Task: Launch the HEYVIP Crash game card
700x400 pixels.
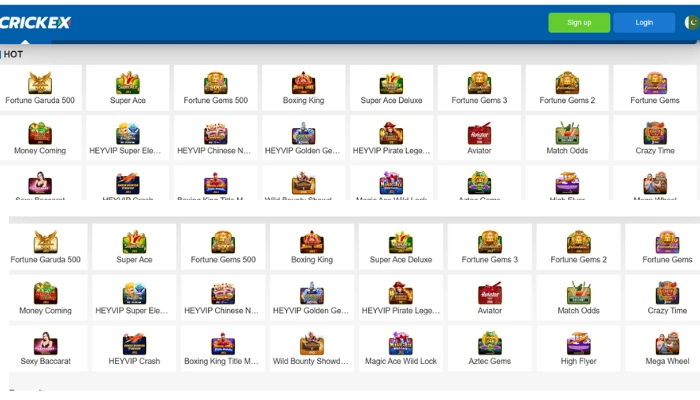Action: coord(134,349)
